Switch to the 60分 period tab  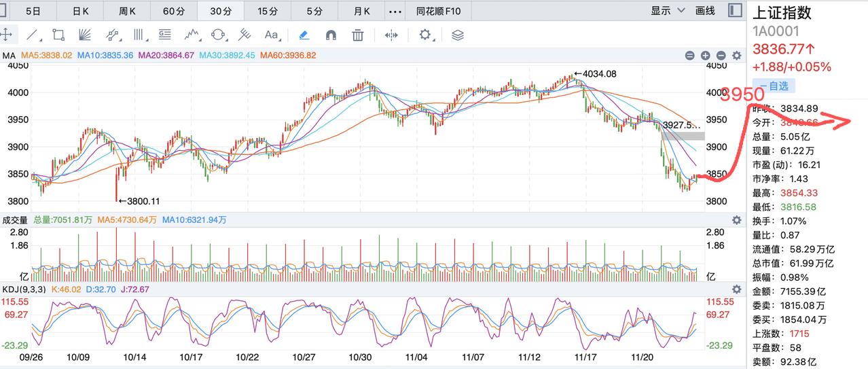[x=174, y=12]
